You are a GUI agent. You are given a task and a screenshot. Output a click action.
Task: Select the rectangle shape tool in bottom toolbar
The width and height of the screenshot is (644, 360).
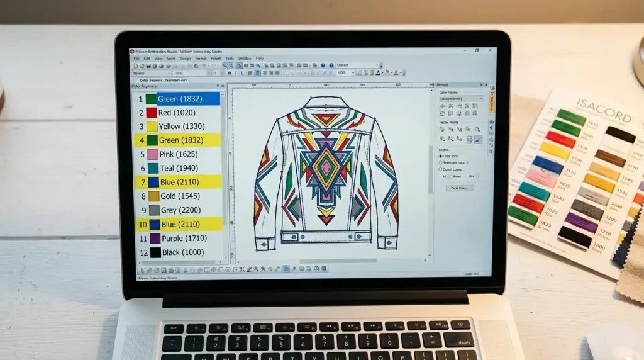(207, 269)
